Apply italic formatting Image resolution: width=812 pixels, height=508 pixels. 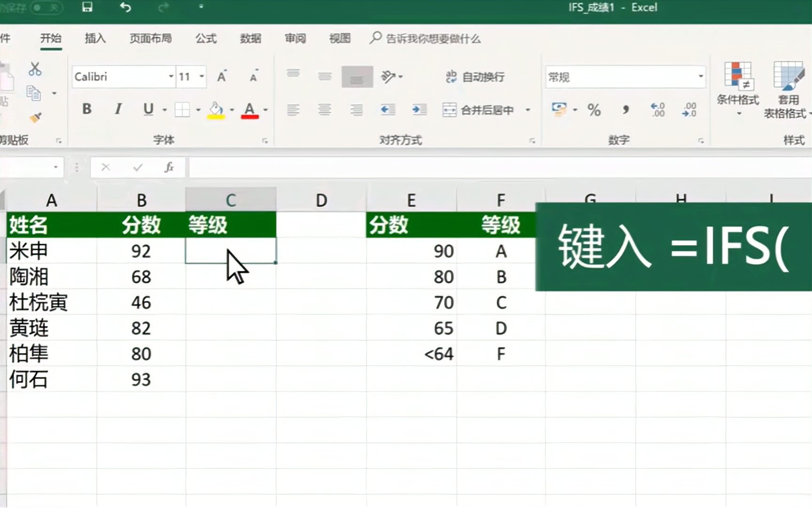(117, 110)
